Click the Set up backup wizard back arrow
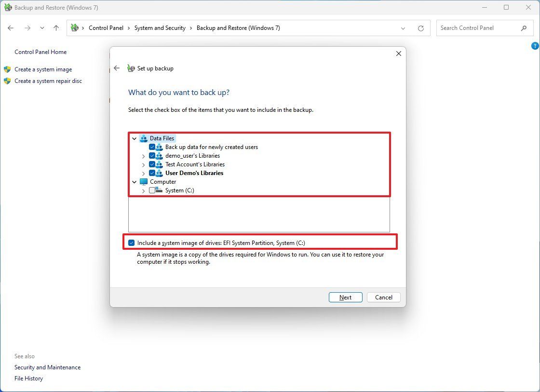The width and height of the screenshot is (540, 392). [x=117, y=68]
